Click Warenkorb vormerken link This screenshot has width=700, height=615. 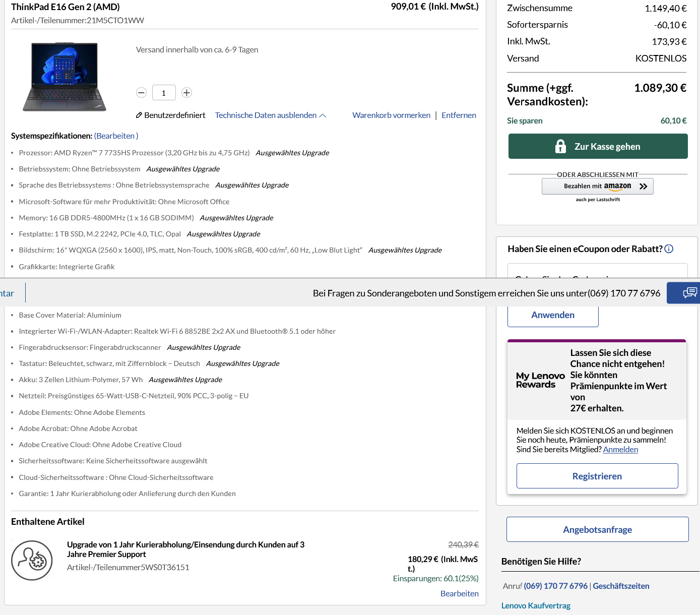click(391, 115)
